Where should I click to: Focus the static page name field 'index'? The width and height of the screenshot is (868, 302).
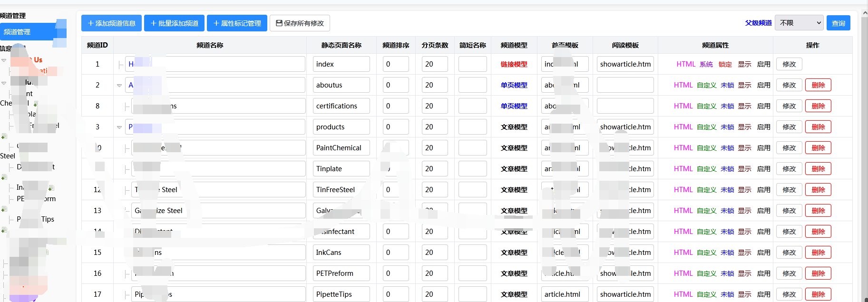pyautogui.click(x=341, y=64)
